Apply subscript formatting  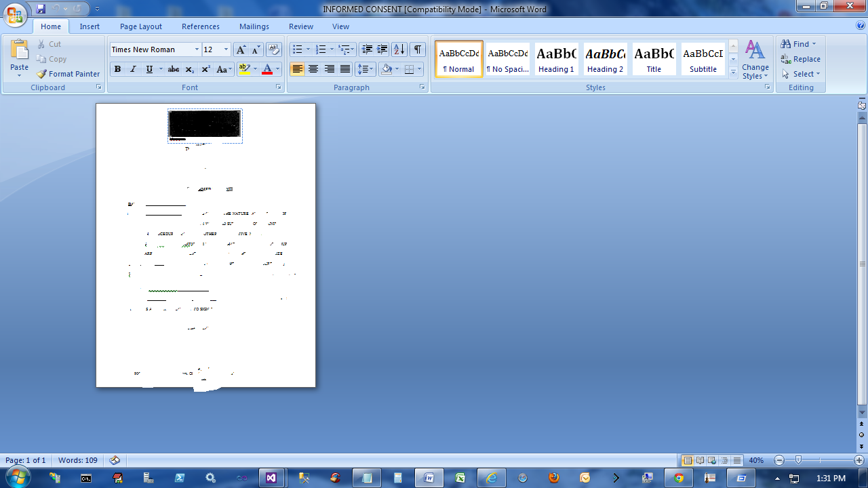point(190,69)
